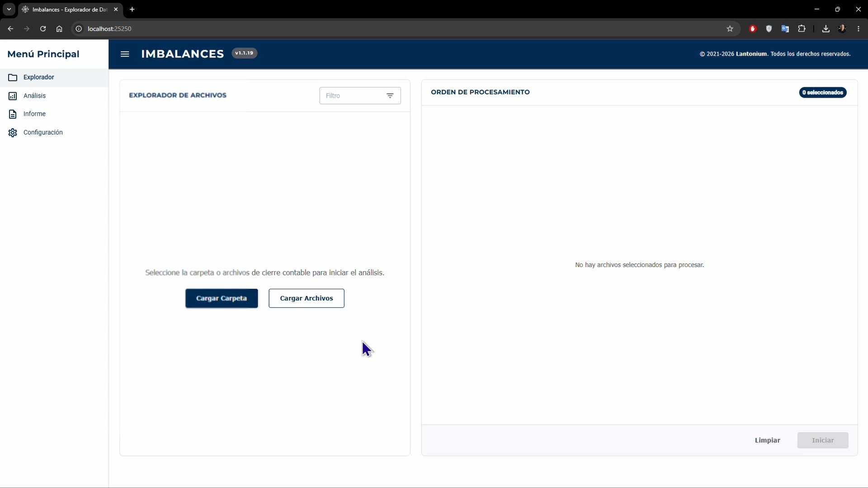868x488 pixels.
Task: Click the Cargar Archivos button
Action: coord(307,298)
